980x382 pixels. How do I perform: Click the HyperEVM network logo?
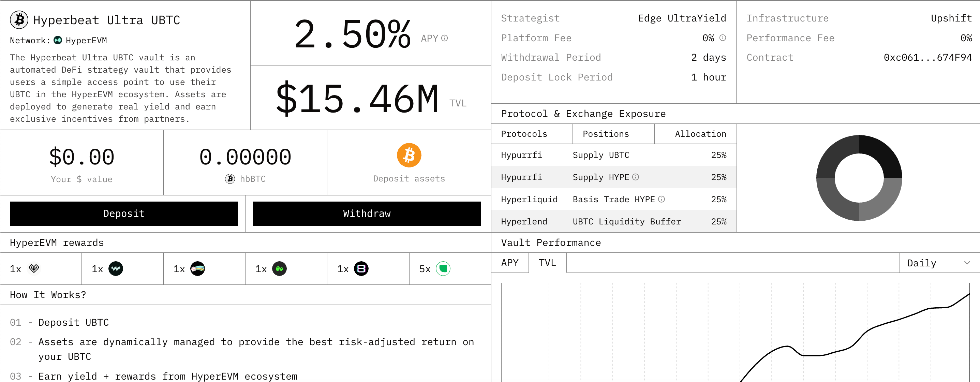(x=58, y=40)
